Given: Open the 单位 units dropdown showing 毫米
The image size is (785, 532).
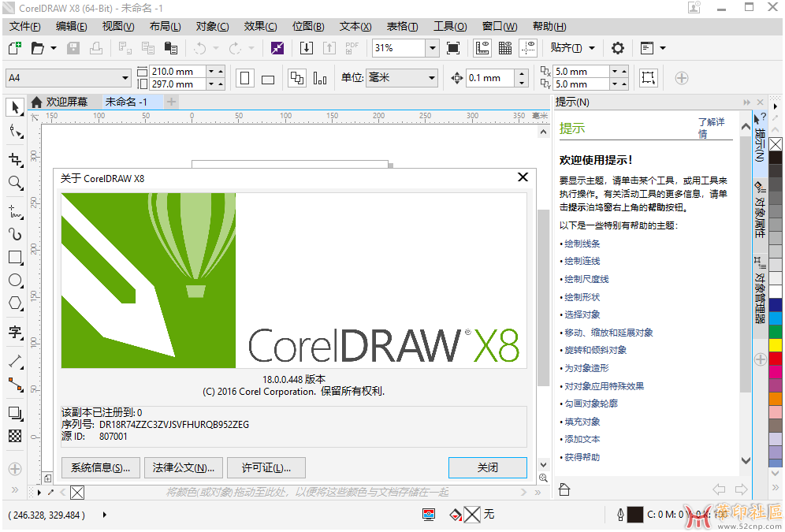Looking at the screenshot, I should 402,77.
